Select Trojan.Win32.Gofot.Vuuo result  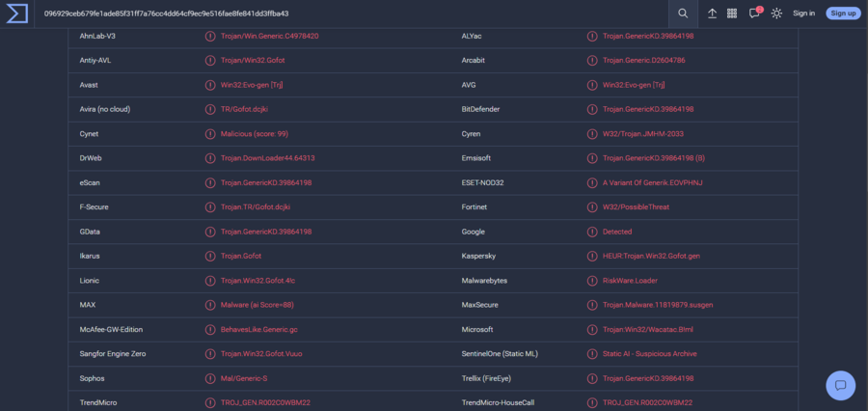point(261,354)
